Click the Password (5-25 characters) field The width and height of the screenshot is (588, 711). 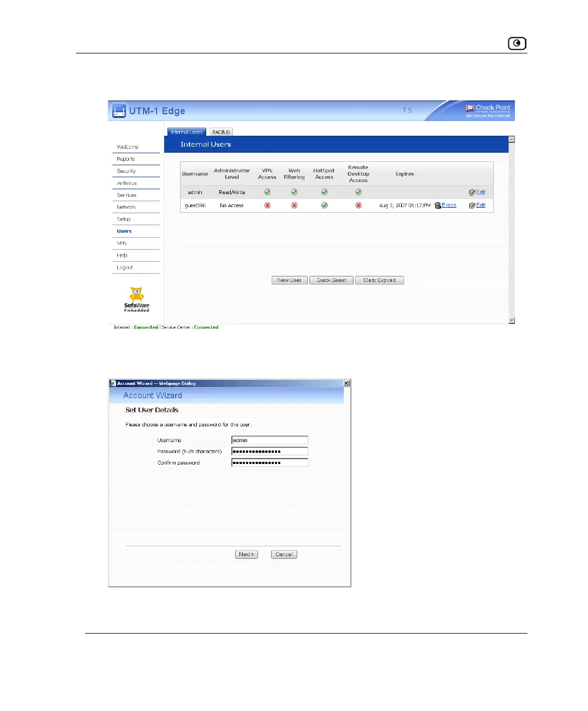269,451
